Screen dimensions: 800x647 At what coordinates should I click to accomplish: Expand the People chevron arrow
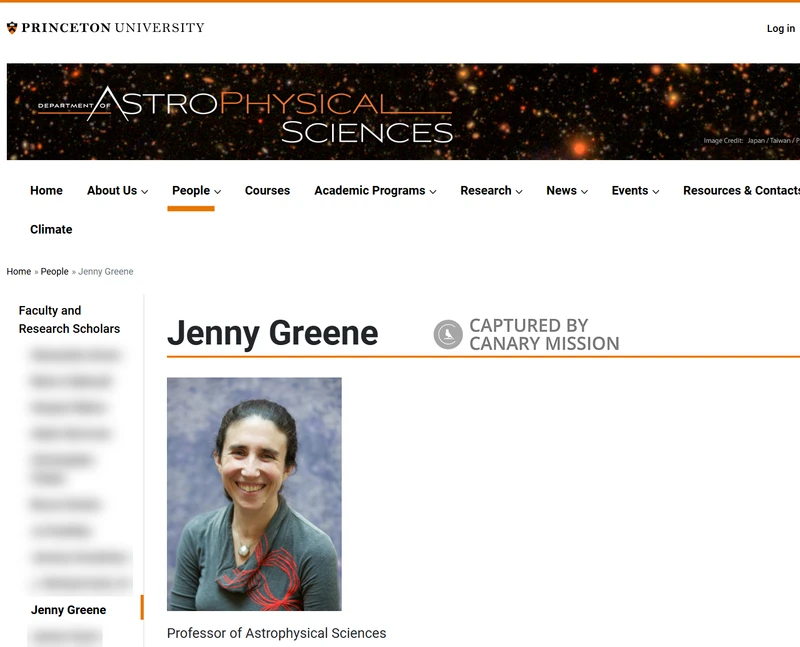coord(217,192)
